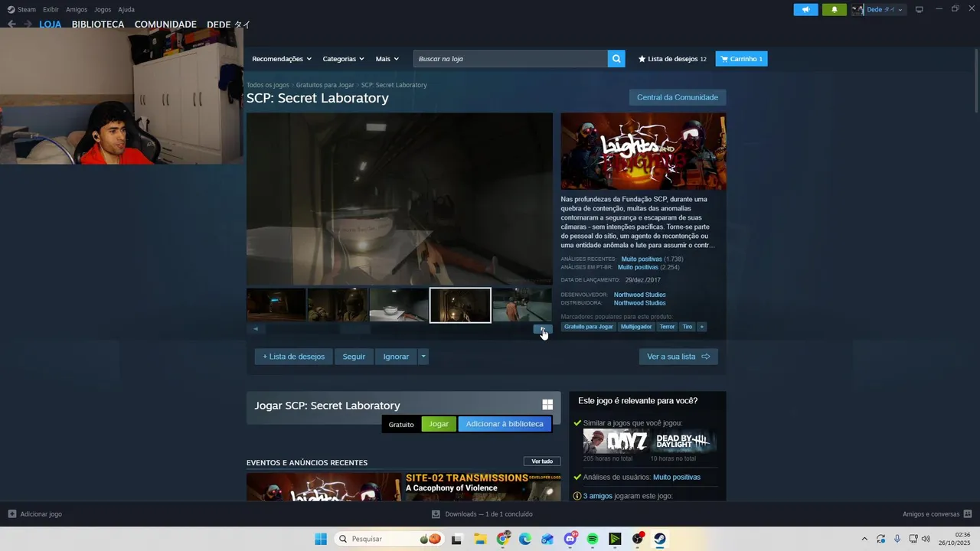The width and height of the screenshot is (980, 551).
Task: Click Adicionar jogo plus icon
Action: click(x=11, y=514)
